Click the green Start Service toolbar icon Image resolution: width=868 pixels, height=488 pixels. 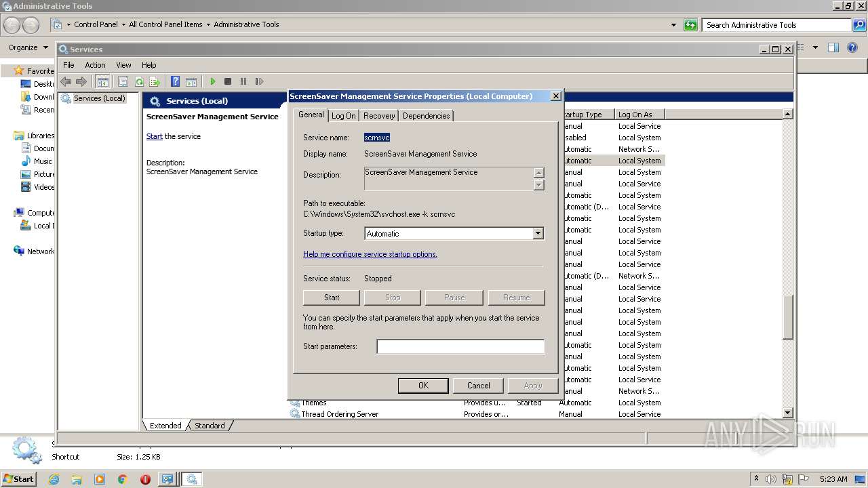click(212, 81)
